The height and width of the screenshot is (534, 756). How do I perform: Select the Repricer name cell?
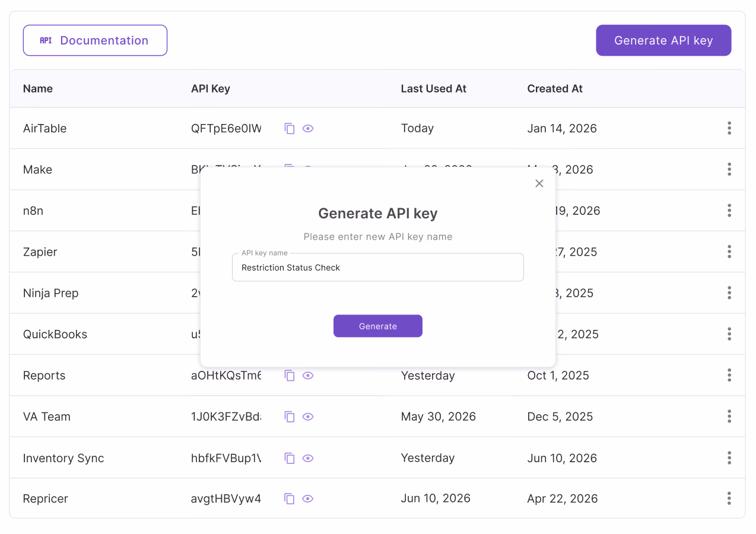pyautogui.click(x=46, y=498)
